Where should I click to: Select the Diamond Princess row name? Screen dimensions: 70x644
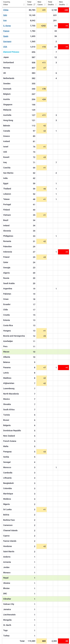click(11, 52)
